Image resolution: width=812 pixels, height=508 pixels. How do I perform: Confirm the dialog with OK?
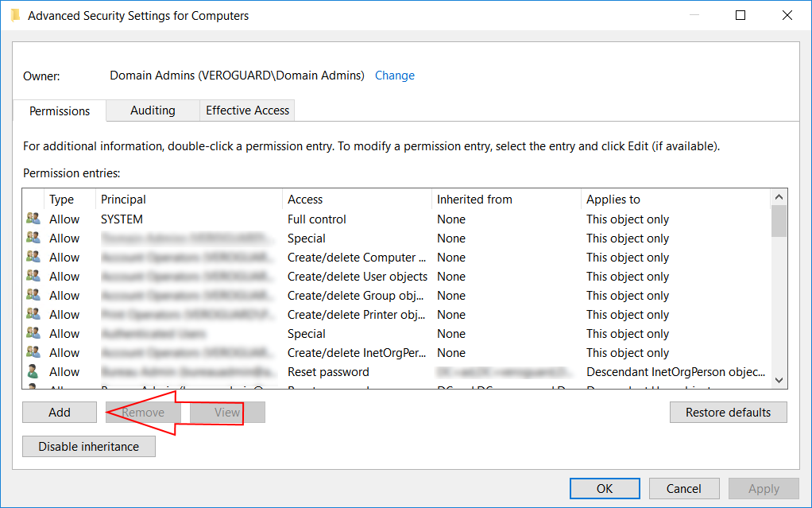coord(605,489)
